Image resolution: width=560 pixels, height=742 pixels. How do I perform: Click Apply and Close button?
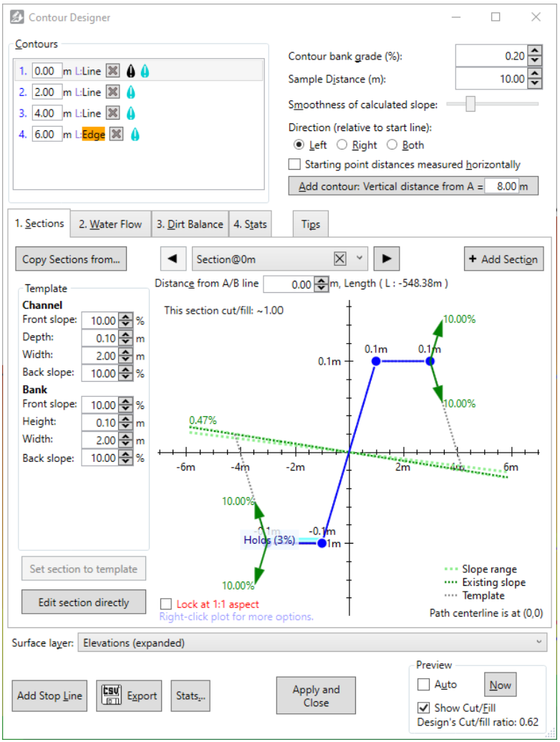(316, 695)
